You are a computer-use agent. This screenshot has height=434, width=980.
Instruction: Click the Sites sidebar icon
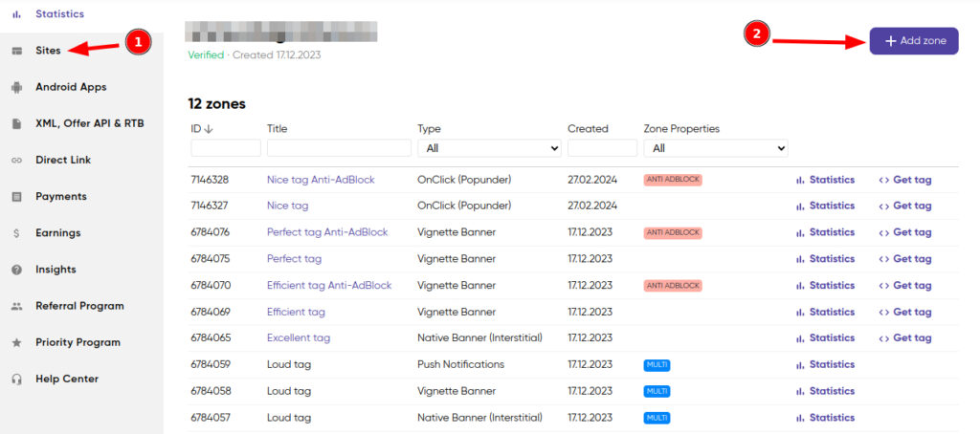click(17, 51)
